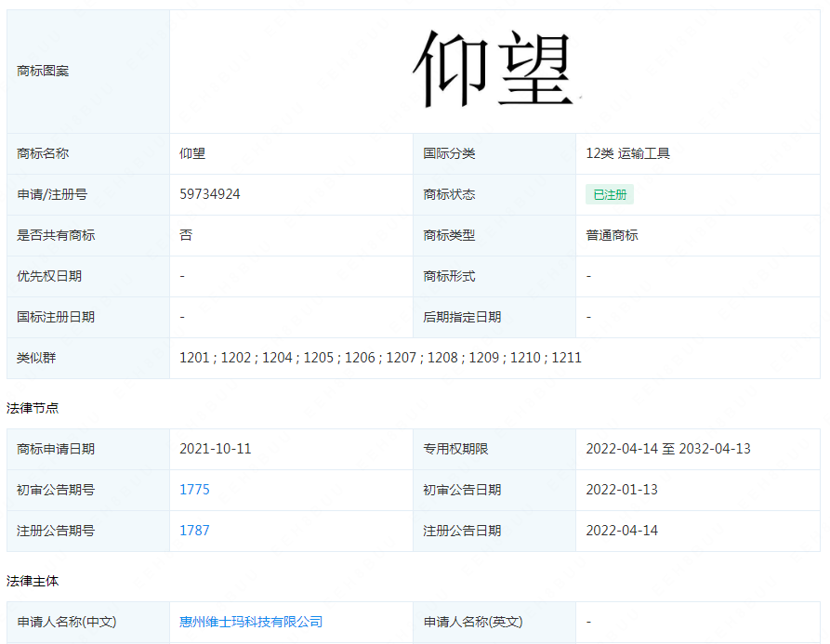Click the exclusive rights period date range
This screenshot has width=830, height=644.
[667, 449]
